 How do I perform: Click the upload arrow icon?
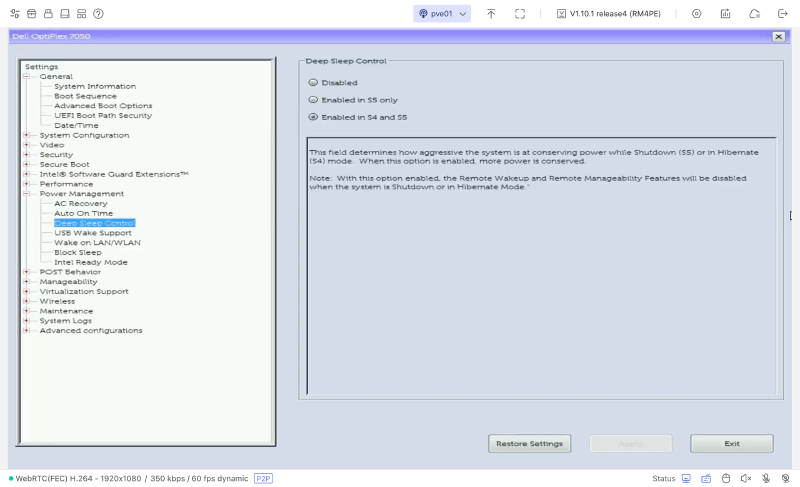pos(491,14)
